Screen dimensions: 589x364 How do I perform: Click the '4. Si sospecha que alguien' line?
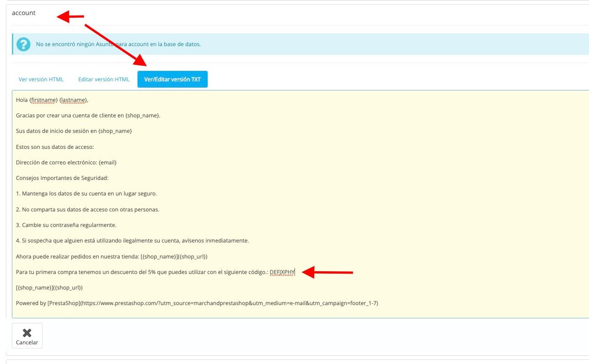(x=132, y=241)
